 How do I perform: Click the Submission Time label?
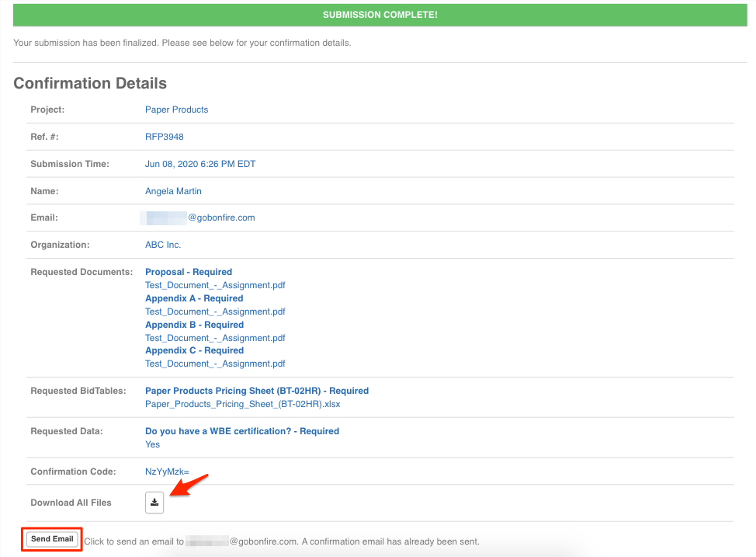tap(70, 164)
